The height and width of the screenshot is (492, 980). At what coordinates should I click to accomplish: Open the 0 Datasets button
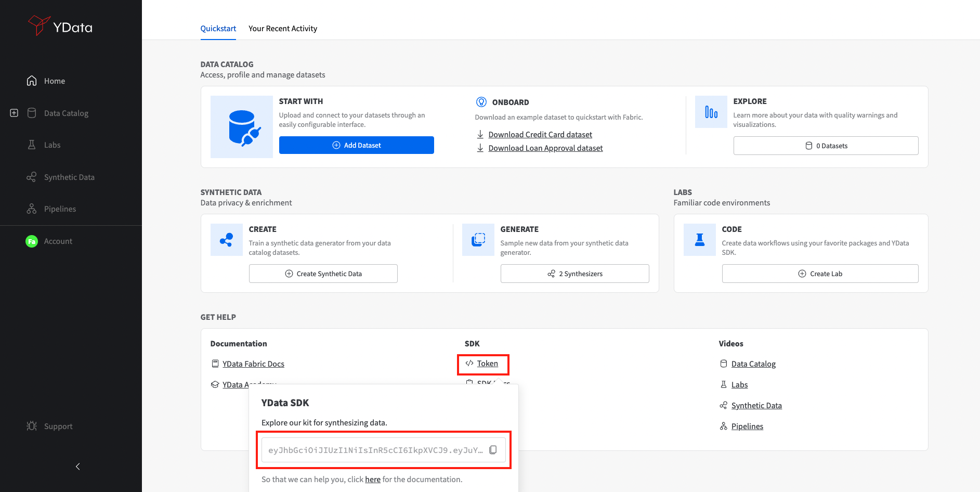click(x=826, y=146)
